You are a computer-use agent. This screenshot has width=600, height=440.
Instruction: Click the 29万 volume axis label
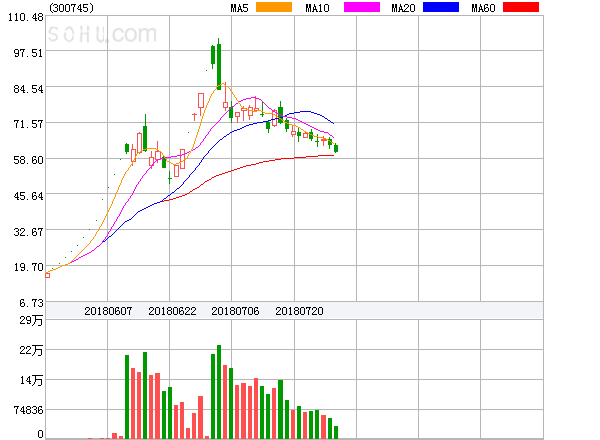[31, 320]
